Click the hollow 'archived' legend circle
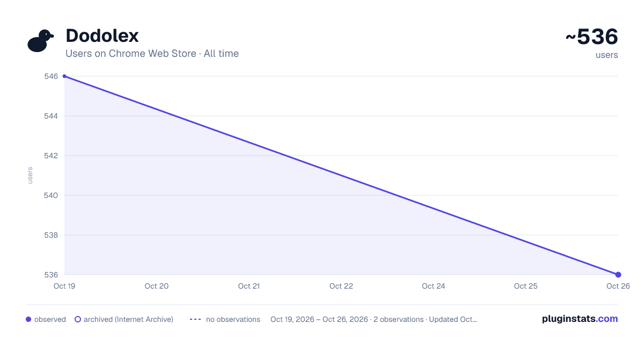The height and width of the screenshot is (338, 644). click(78, 319)
